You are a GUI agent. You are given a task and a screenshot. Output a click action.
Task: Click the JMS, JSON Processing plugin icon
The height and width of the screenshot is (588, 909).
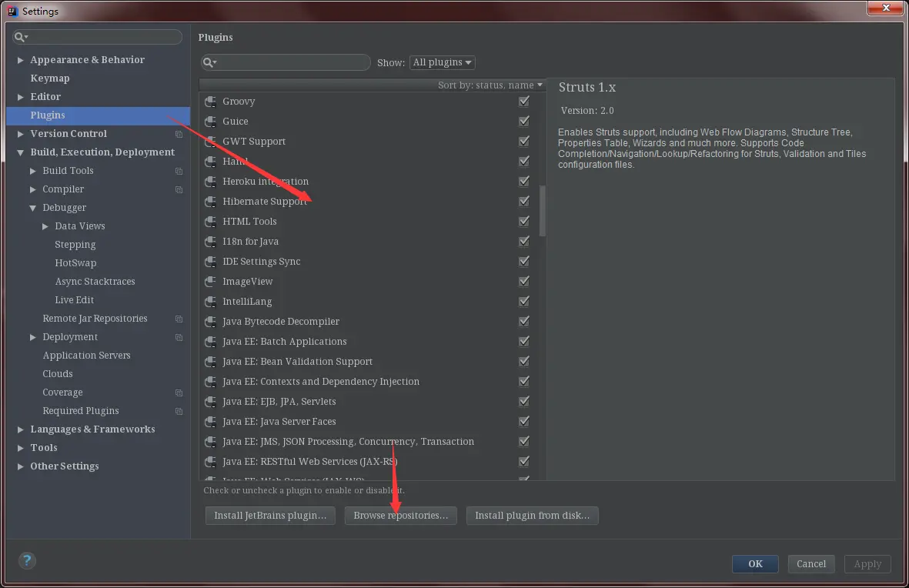210,441
